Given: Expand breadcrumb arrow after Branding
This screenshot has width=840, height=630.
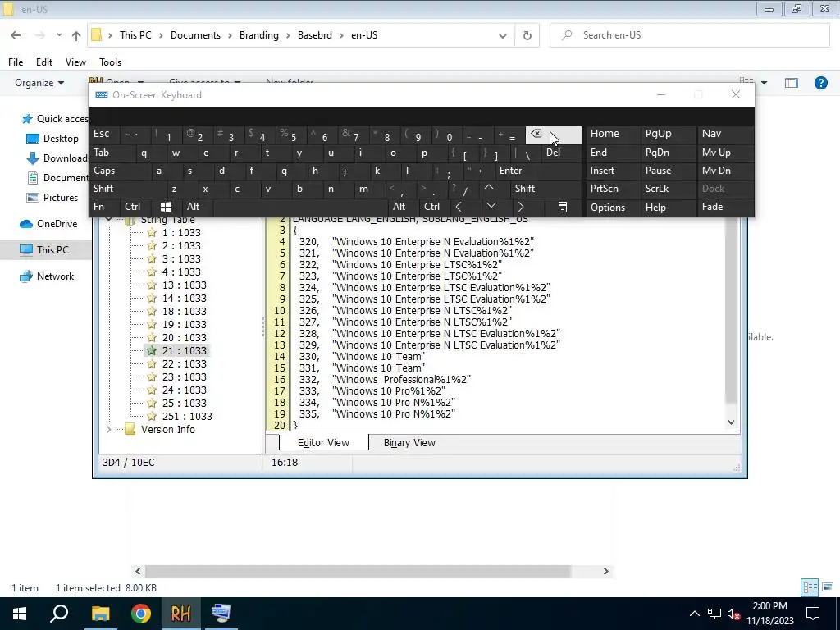Looking at the screenshot, I should 288,35.
